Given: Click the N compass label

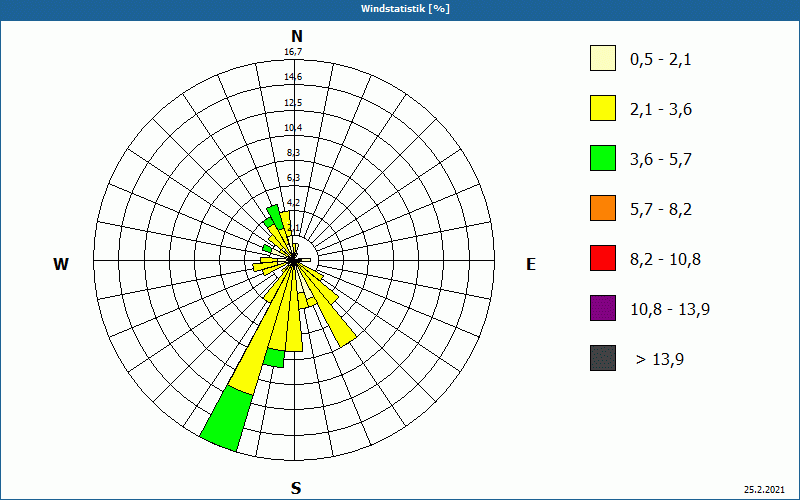Looking at the screenshot, I should pyautogui.click(x=296, y=36).
